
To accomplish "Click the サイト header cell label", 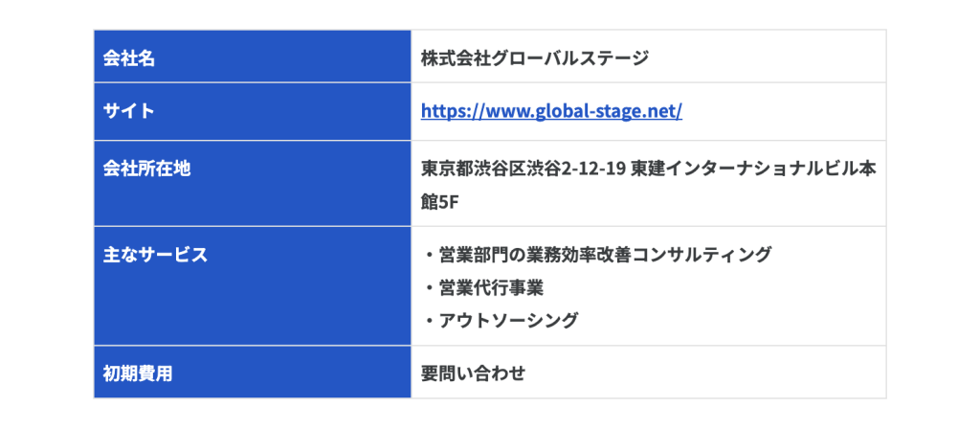I will point(129,111).
